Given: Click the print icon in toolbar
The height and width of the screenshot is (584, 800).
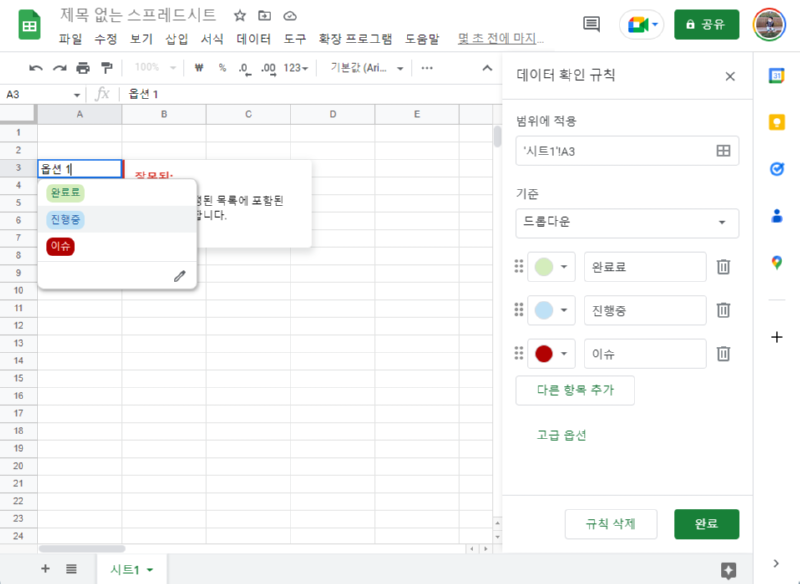Looking at the screenshot, I should [x=83, y=68].
